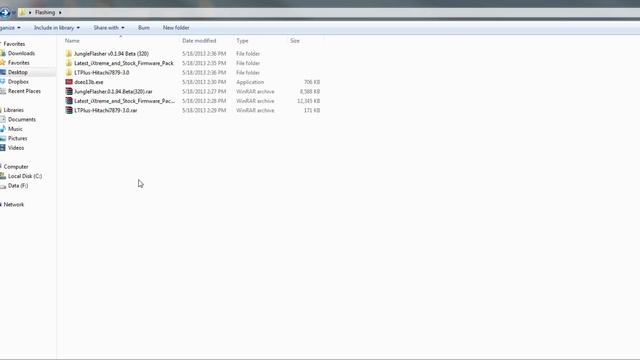
Task: Click the New folder button
Action: click(x=176, y=28)
